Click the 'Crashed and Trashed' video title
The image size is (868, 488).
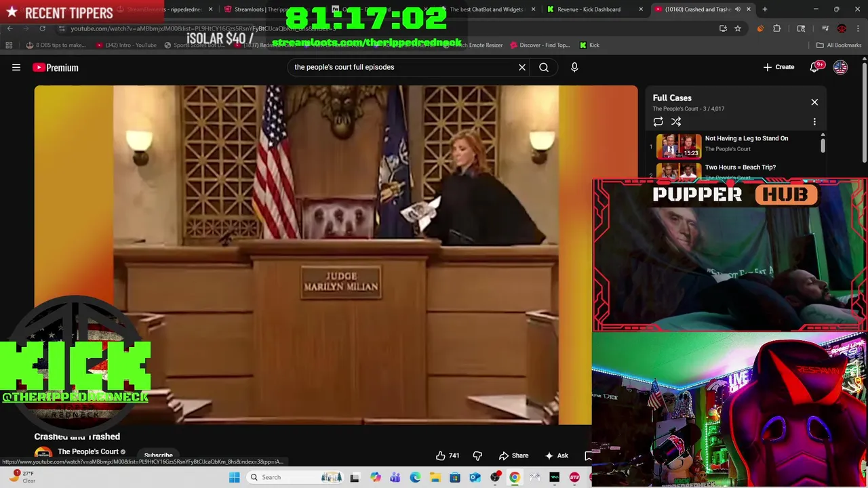click(77, 436)
